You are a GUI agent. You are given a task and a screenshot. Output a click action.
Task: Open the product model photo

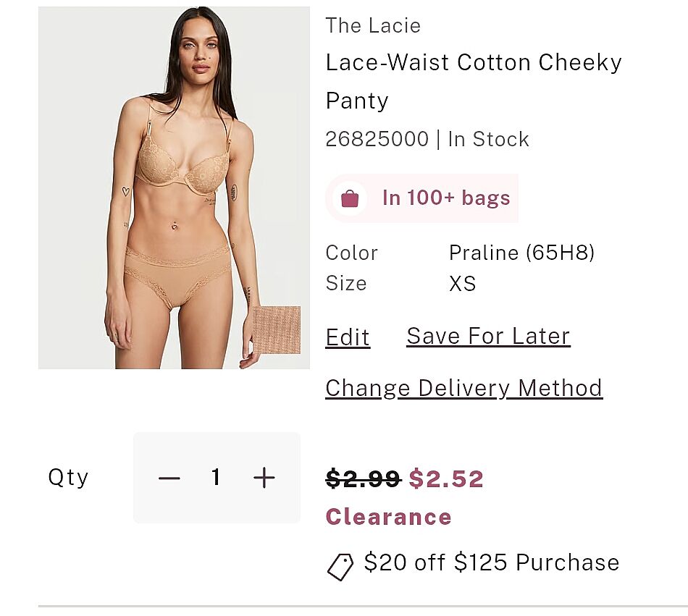[x=174, y=188]
